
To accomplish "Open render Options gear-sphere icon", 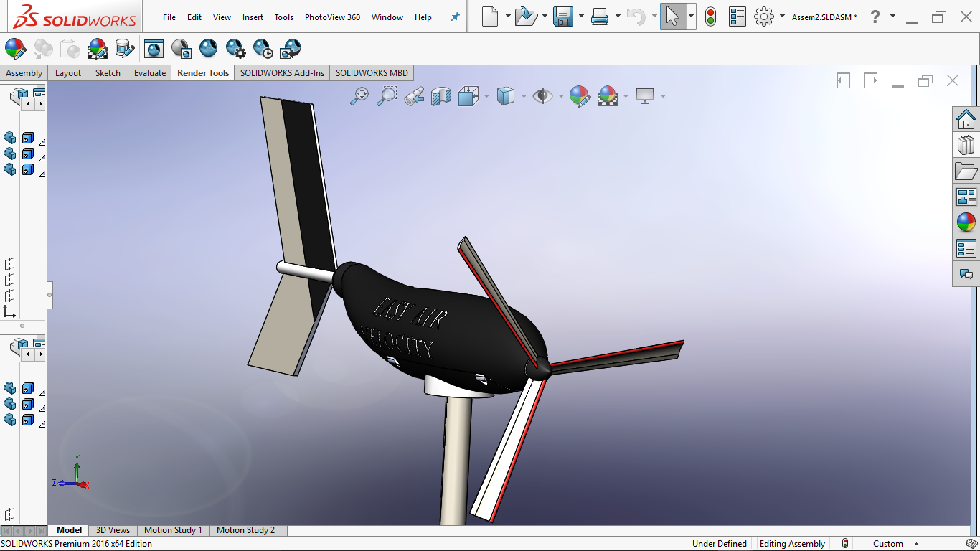I will pyautogui.click(x=235, y=49).
